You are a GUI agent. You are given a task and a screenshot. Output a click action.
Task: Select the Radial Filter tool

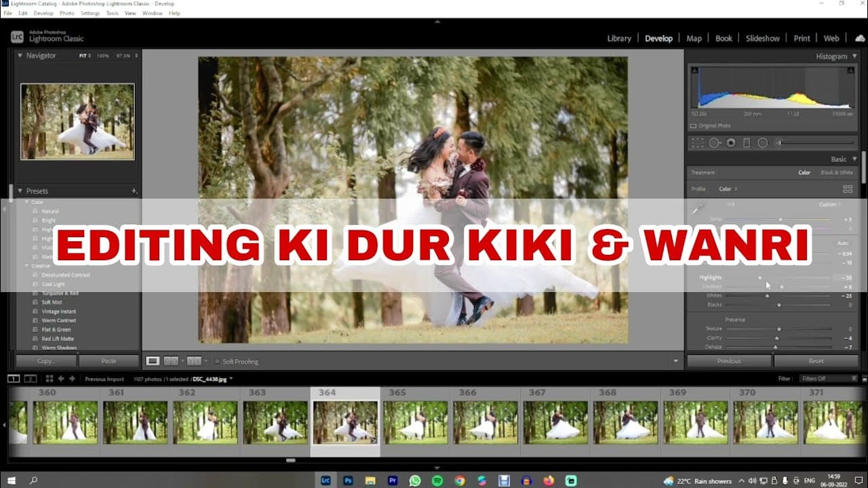click(763, 143)
